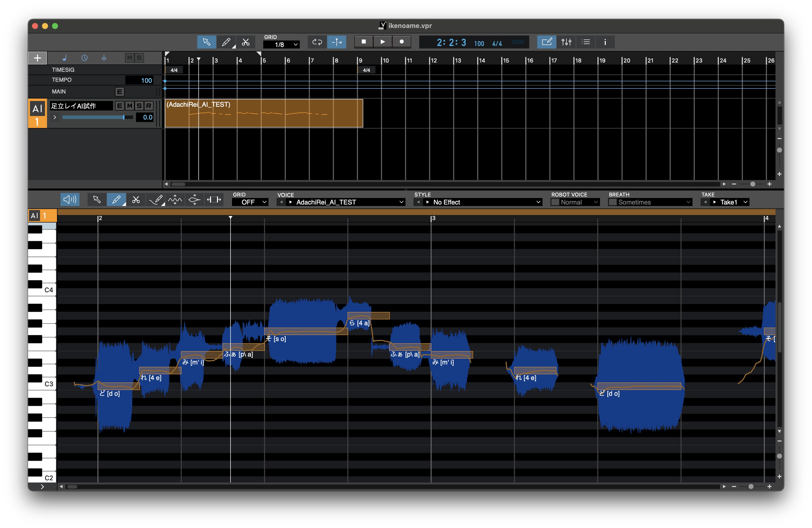Click the add track plus button
Image resolution: width=812 pixels, height=528 pixels.
pyautogui.click(x=37, y=58)
